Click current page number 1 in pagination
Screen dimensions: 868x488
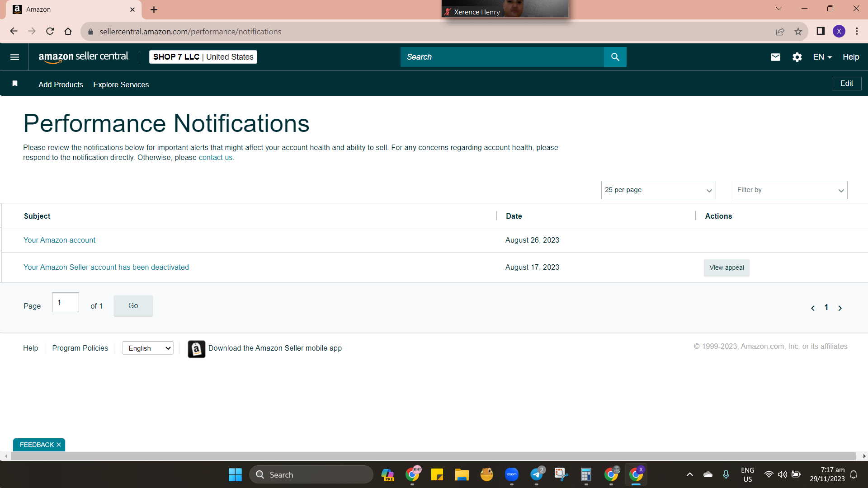tap(826, 308)
